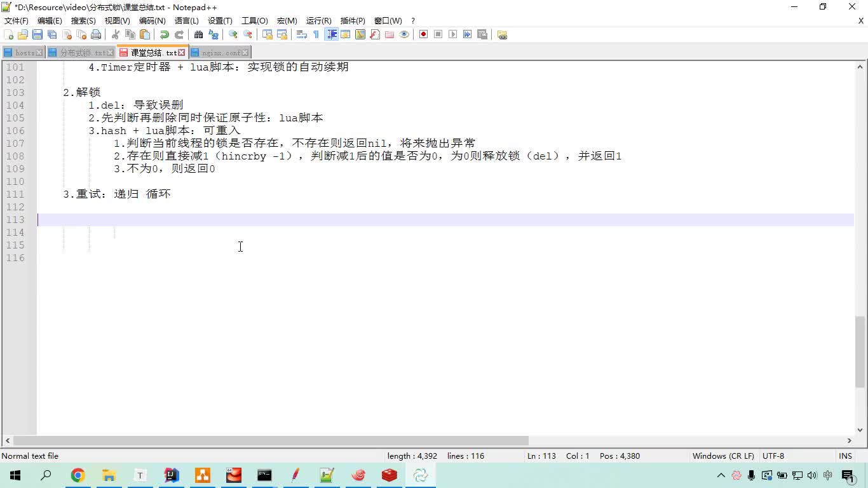The height and width of the screenshot is (488, 868).
Task: Zoom in with the magnifier plus icon
Action: click(x=233, y=34)
